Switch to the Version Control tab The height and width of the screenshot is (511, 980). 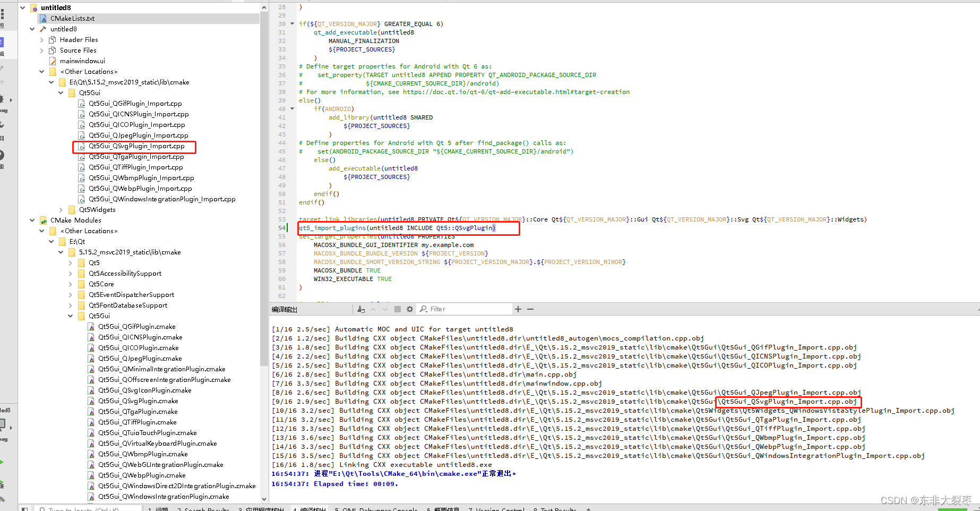[x=496, y=508]
